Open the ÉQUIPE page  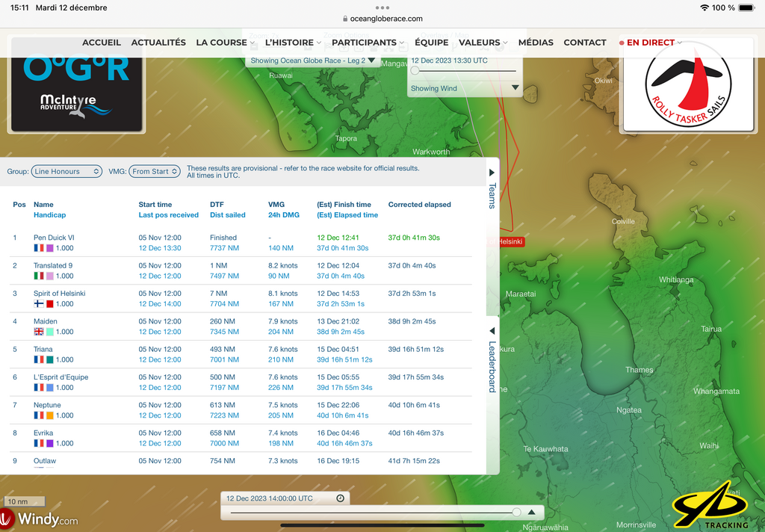pyautogui.click(x=432, y=43)
